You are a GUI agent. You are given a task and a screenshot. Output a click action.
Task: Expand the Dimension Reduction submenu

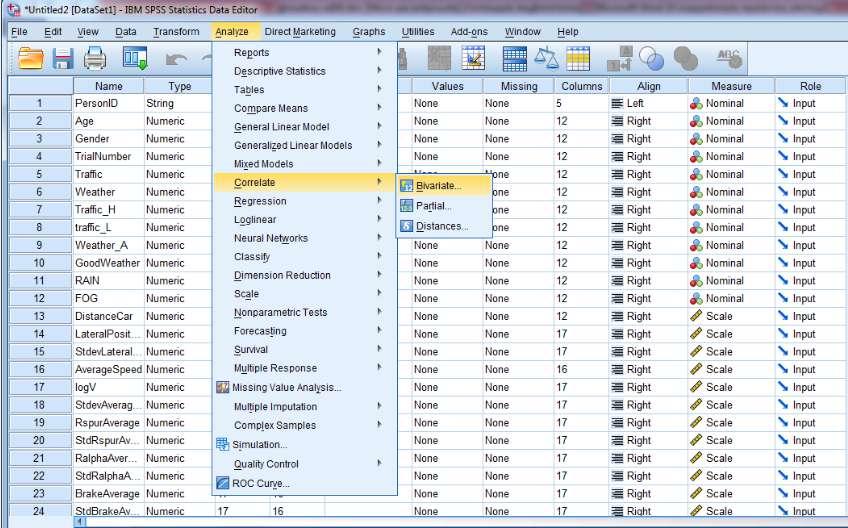[x=304, y=275]
